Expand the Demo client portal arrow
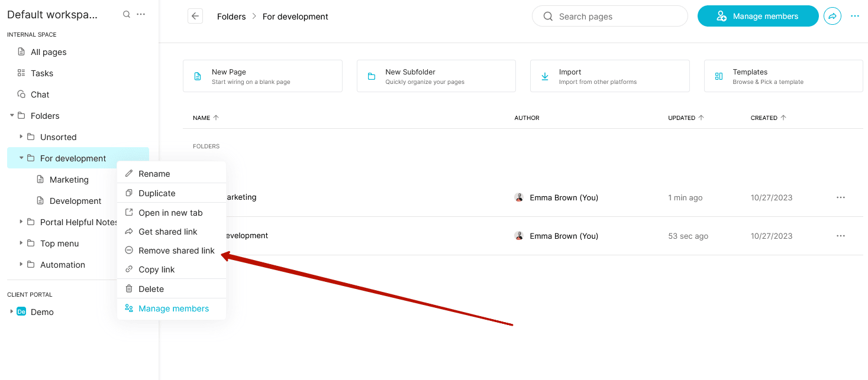The height and width of the screenshot is (380, 868). [12, 311]
